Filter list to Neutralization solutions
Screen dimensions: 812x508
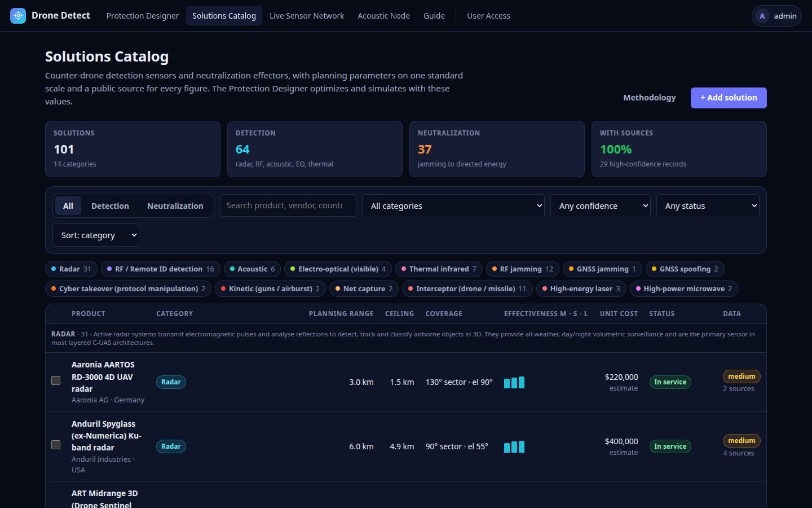tap(175, 206)
